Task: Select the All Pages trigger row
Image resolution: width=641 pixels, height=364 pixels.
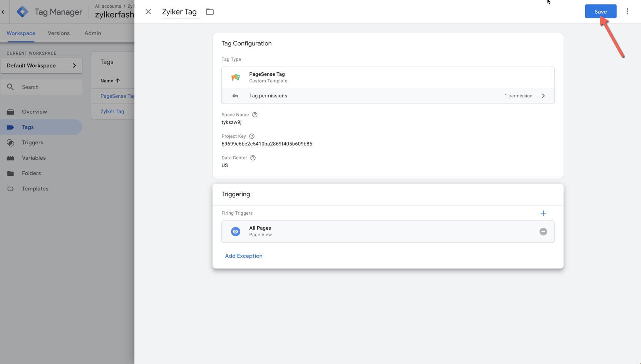Action: pos(388,232)
